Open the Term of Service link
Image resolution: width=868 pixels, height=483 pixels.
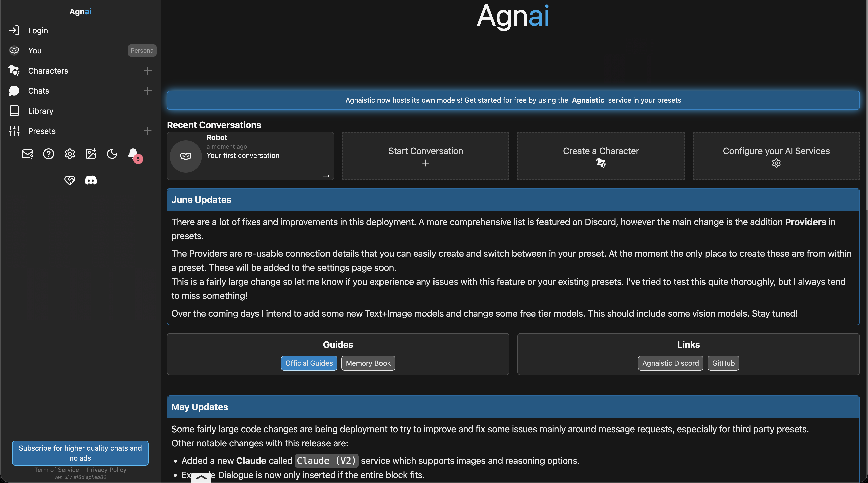(57, 469)
